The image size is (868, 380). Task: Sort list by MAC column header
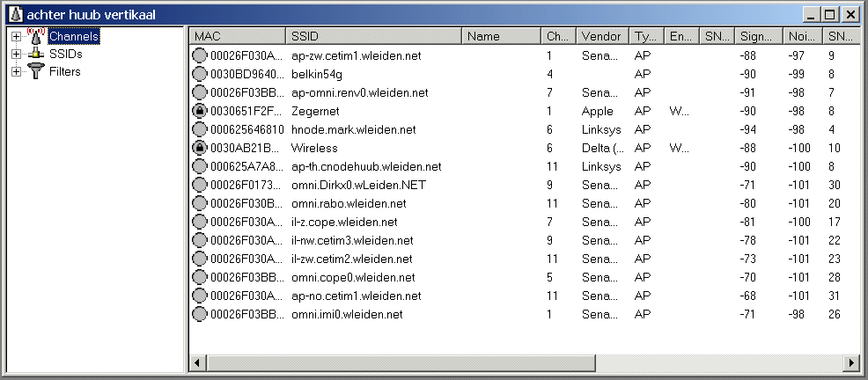click(x=238, y=36)
